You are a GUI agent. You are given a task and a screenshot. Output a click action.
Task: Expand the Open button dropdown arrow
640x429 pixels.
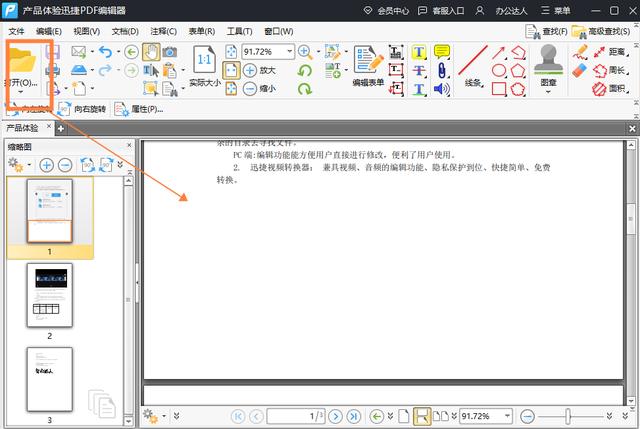[20, 92]
